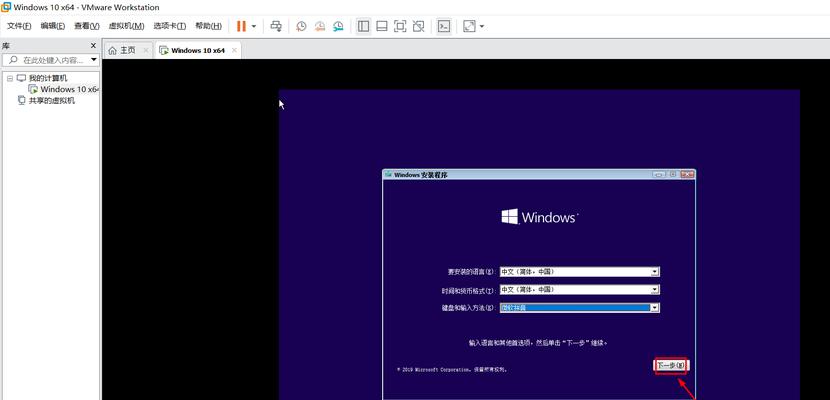Close the 主页 tab
830x400 pixels.
(146, 50)
